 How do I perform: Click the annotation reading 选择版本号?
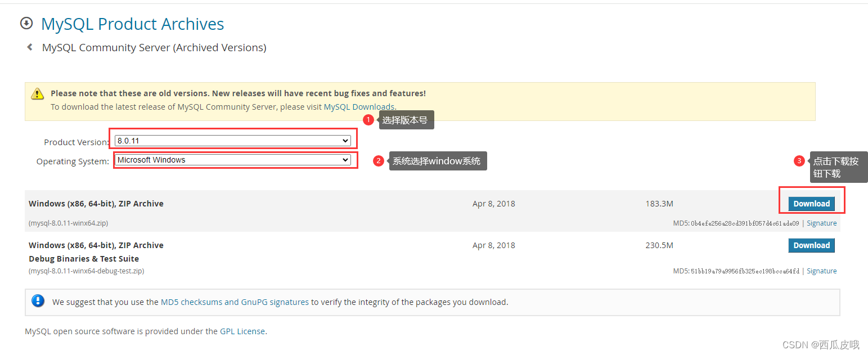[406, 119]
